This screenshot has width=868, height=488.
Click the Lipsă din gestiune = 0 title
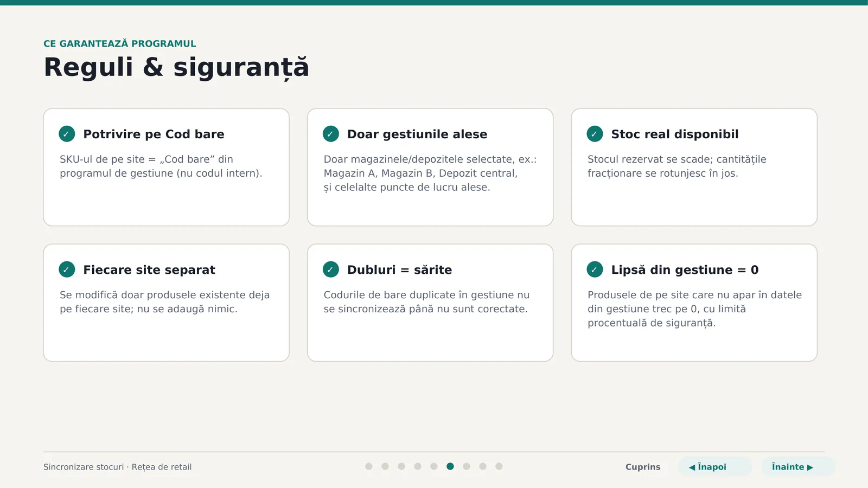[x=685, y=270]
